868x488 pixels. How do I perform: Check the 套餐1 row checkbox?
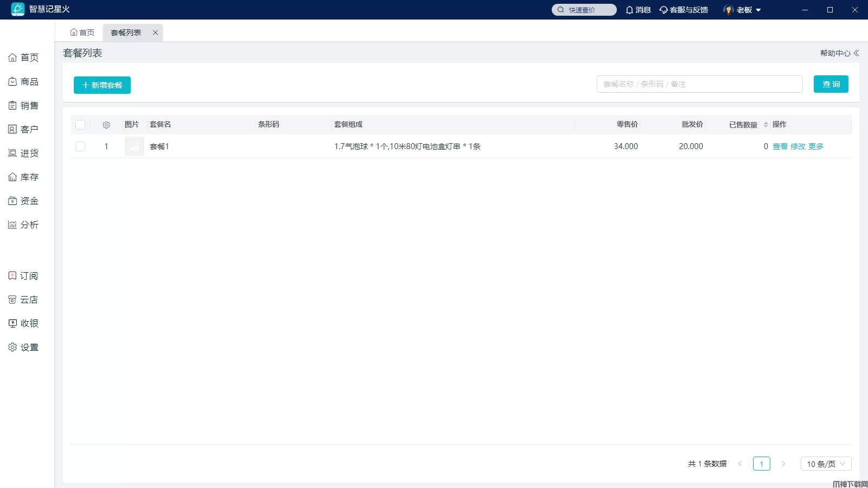click(80, 146)
